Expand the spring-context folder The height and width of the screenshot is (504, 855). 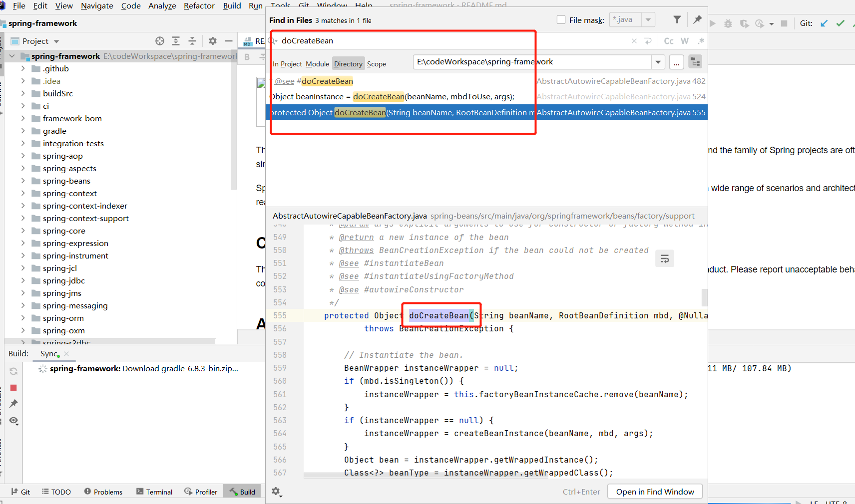tap(23, 193)
